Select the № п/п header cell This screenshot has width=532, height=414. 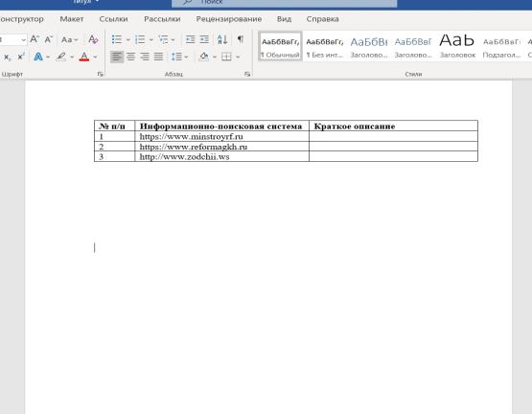coord(115,126)
